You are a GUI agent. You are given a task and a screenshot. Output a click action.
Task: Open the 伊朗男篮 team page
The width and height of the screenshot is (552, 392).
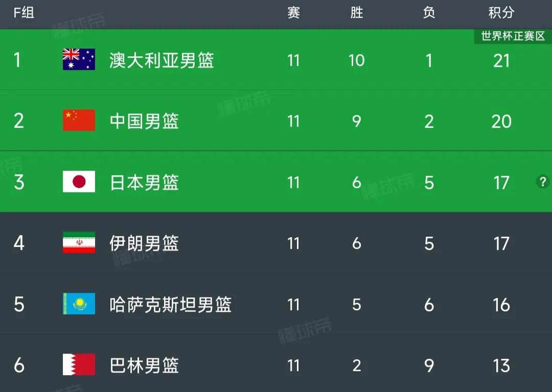coord(145,244)
